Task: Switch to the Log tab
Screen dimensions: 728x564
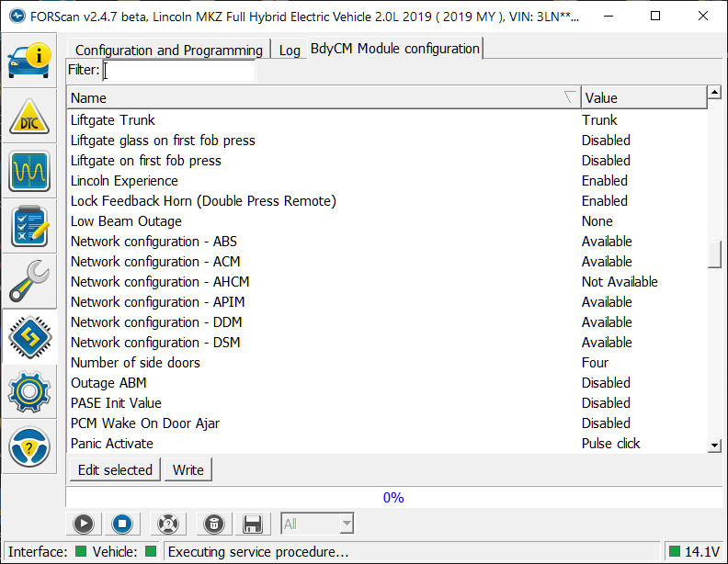Action: (x=290, y=50)
